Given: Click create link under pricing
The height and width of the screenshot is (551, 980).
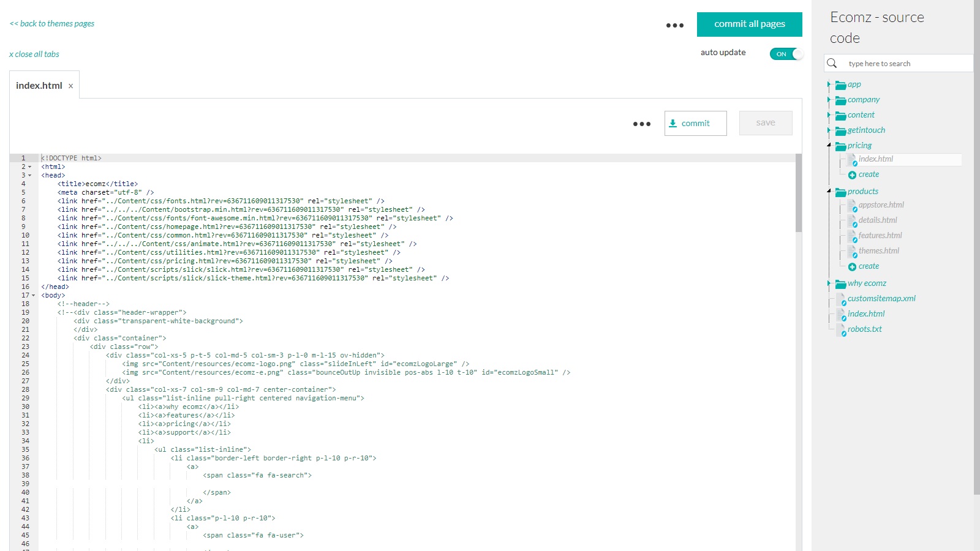Looking at the screenshot, I should (869, 174).
